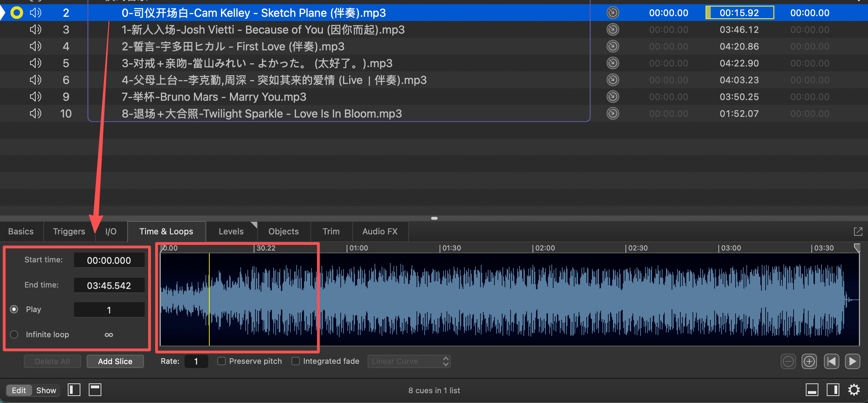
Task: Select the Infinite loop radio button
Action: pyautogui.click(x=14, y=334)
